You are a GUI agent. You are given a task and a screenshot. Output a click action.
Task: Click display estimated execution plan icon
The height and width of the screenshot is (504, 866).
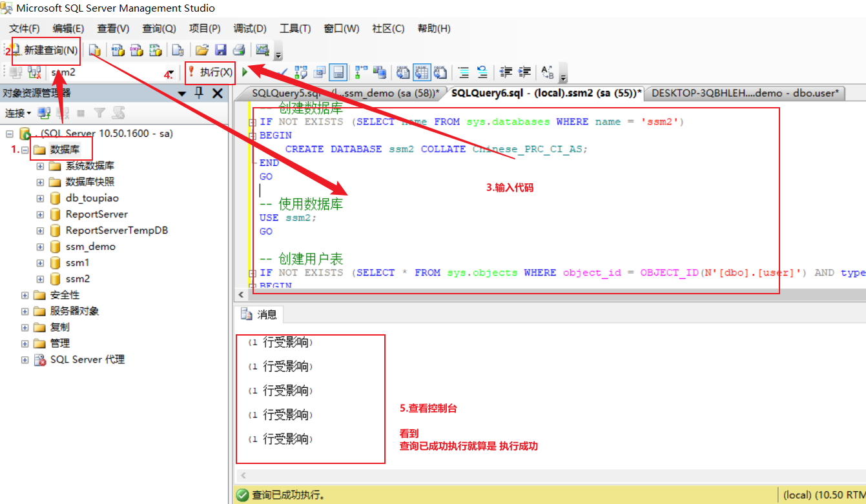tap(301, 72)
